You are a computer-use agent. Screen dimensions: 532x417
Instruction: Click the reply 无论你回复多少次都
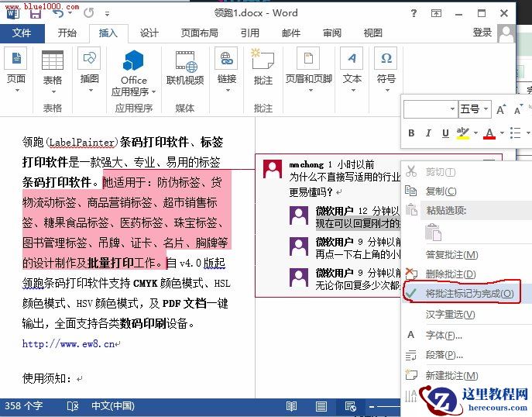click(x=358, y=285)
